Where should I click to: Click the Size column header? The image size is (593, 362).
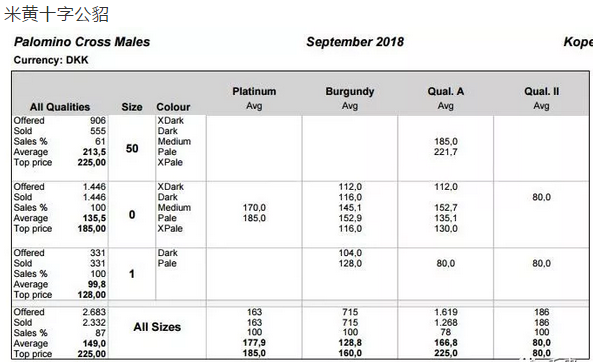[132, 107]
